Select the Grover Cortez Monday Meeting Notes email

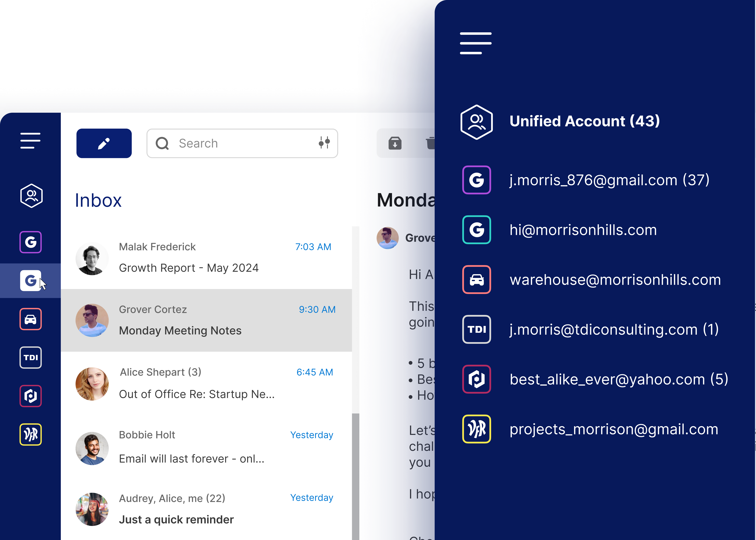point(206,320)
